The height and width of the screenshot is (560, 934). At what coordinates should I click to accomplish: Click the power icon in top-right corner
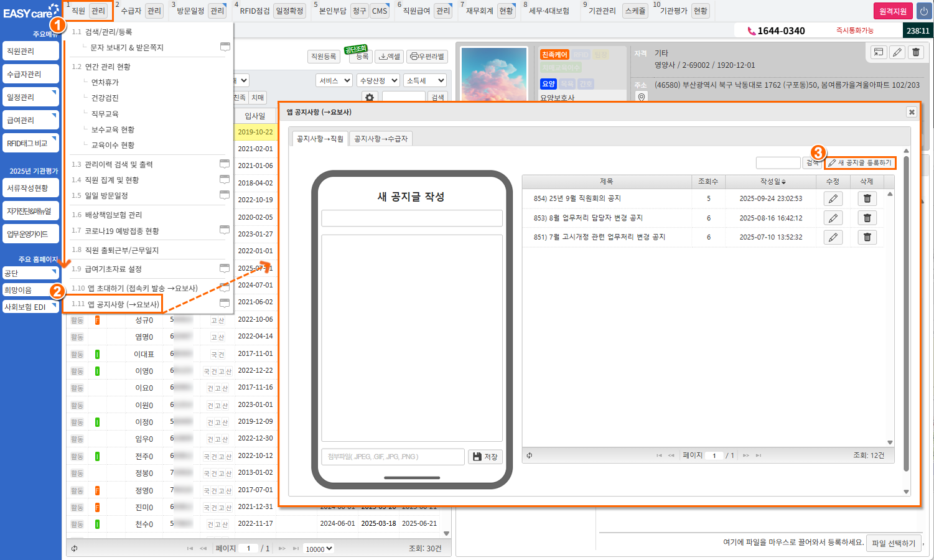(923, 11)
